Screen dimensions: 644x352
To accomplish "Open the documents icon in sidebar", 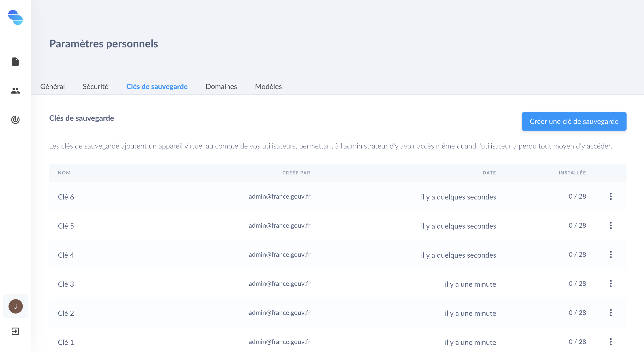I will (15, 61).
